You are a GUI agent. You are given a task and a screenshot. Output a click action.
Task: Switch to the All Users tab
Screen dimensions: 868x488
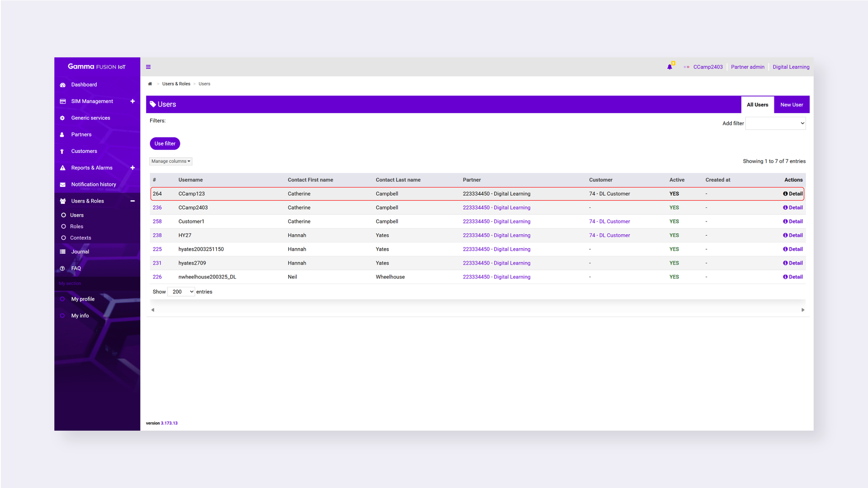[757, 105]
